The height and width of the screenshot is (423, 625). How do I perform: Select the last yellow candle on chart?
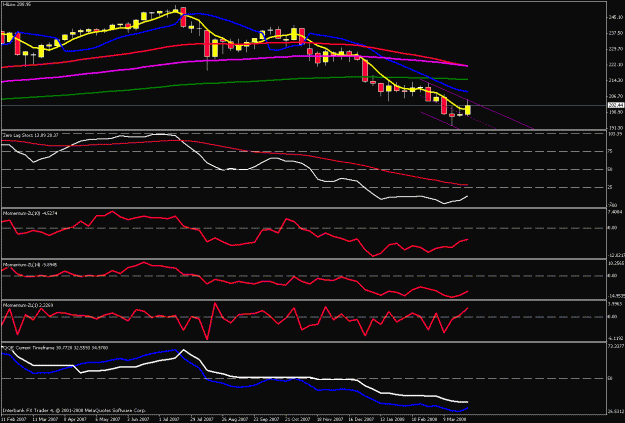pyautogui.click(x=468, y=109)
